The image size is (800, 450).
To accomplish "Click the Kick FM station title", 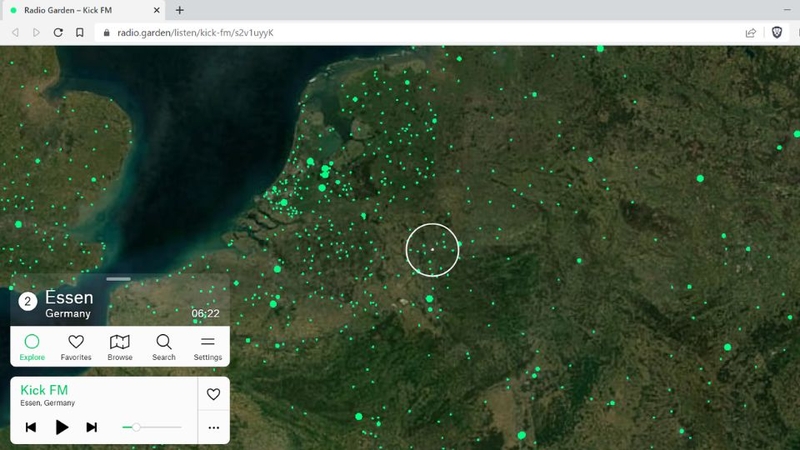I will [44, 390].
